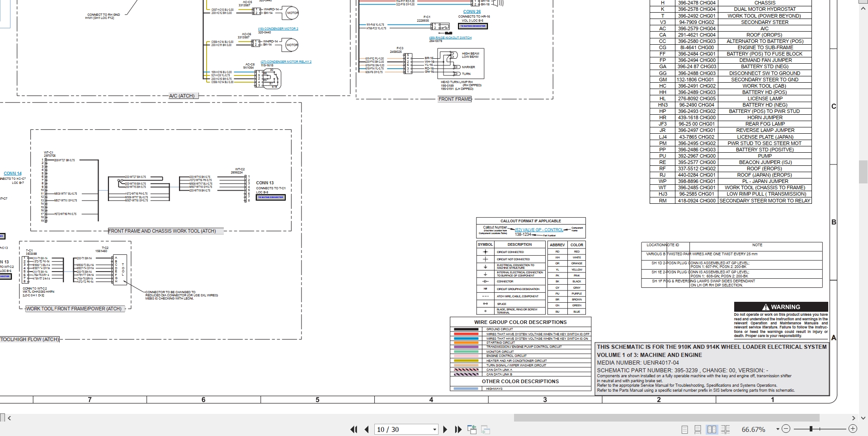Click the ORANGE color abbreviation row
The height and width of the screenshot is (436, 868).
coord(566,263)
